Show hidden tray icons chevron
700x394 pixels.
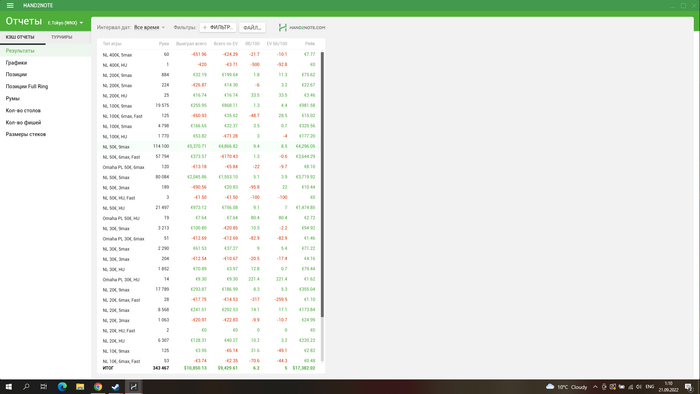595,387
